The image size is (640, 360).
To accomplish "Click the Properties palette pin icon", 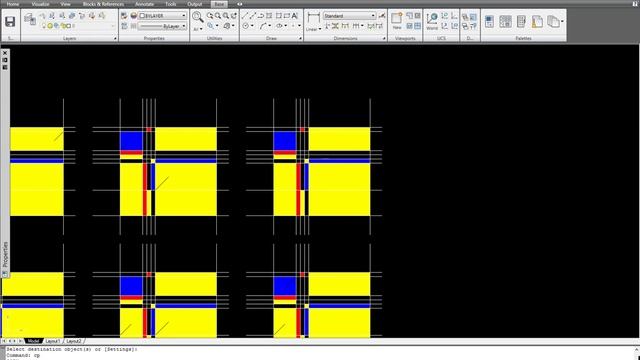I will click(x=5, y=60).
